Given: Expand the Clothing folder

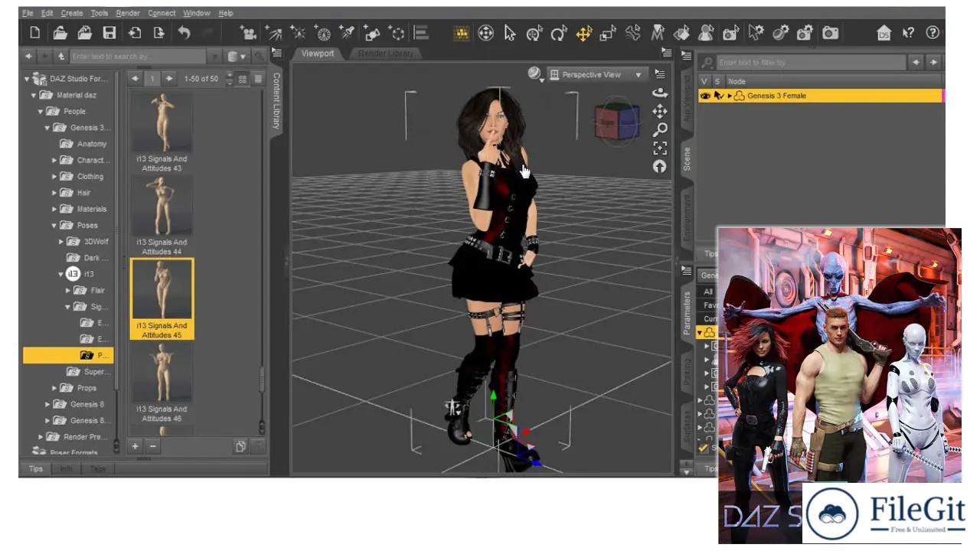Looking at the screenshot, I should click(x=54, y=177).
